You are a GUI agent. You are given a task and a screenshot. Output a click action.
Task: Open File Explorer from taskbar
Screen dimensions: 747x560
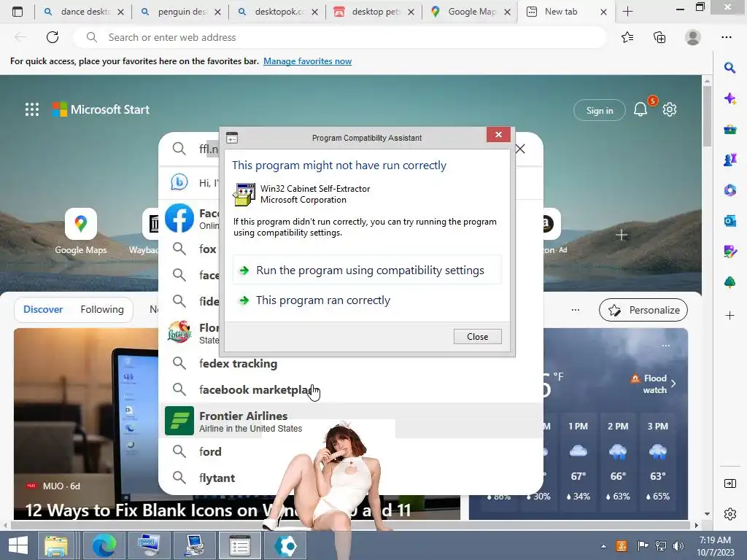click(56, 545)
